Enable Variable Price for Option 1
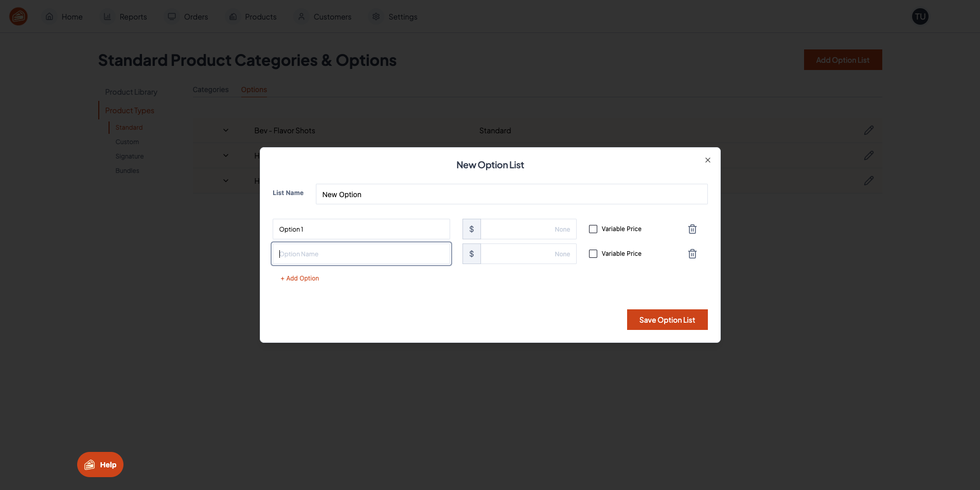This screenshot has width=980, height=490. [x=593, y=229]
